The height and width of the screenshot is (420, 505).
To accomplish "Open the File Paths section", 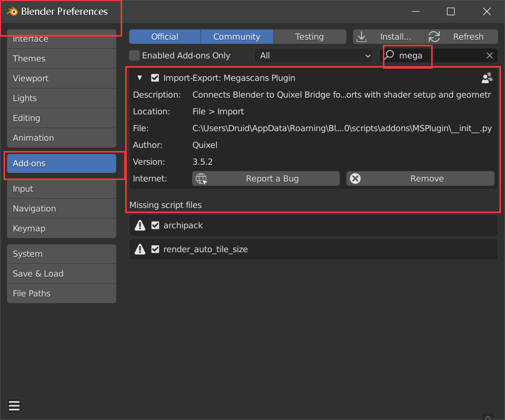I will (x=62, y=293).
